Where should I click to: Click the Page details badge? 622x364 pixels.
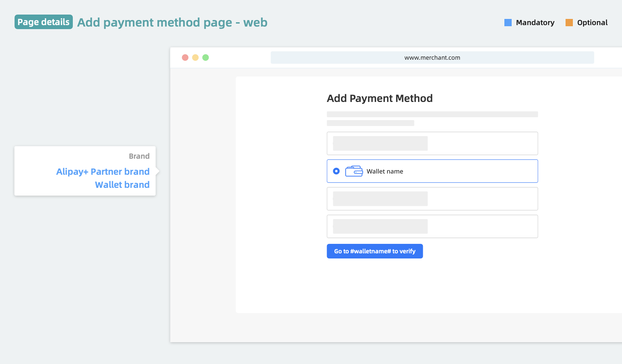tap(43, 22)
